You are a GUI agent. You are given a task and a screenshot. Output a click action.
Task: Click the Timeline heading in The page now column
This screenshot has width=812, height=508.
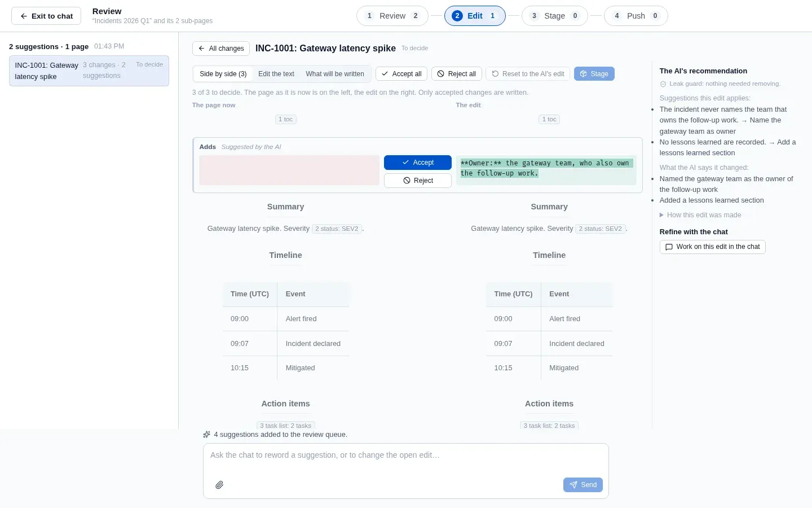tap(285, 255)
